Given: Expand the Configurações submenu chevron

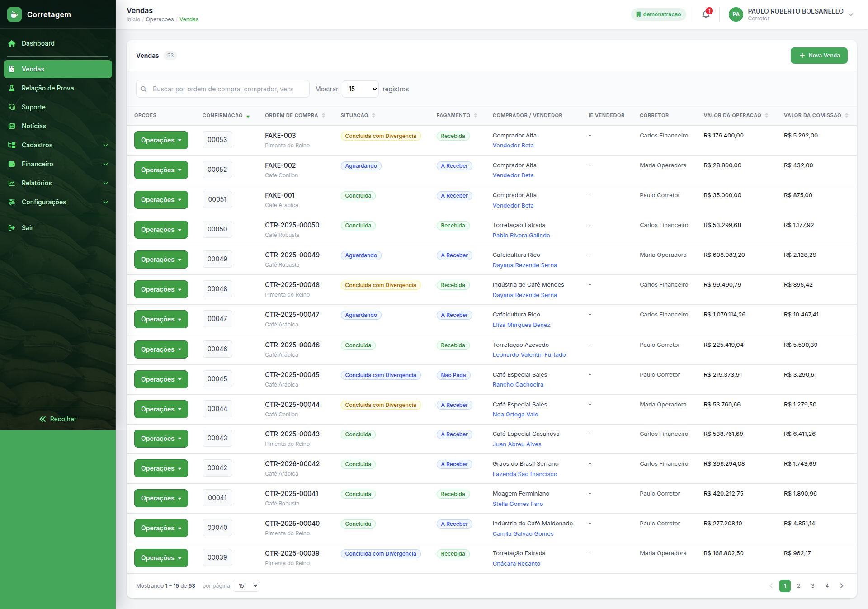Looking at the screenshot, I should coord(106,202).
